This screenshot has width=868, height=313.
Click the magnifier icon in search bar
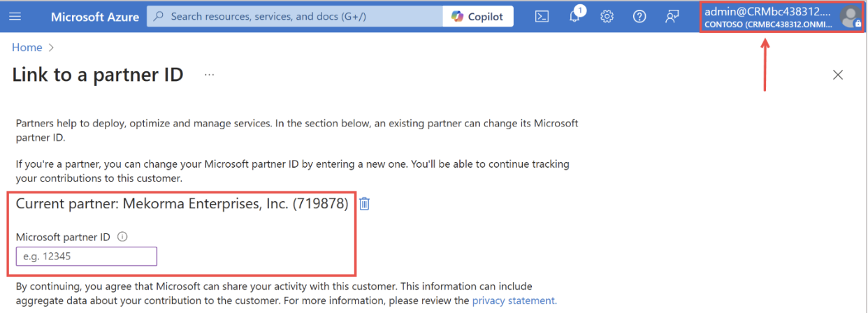(159, 16)
